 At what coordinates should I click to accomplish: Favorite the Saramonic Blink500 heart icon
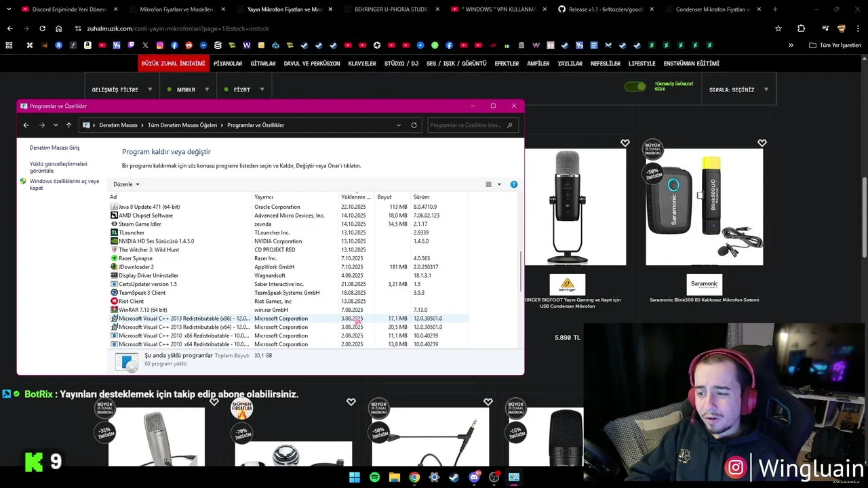(762, 143)
